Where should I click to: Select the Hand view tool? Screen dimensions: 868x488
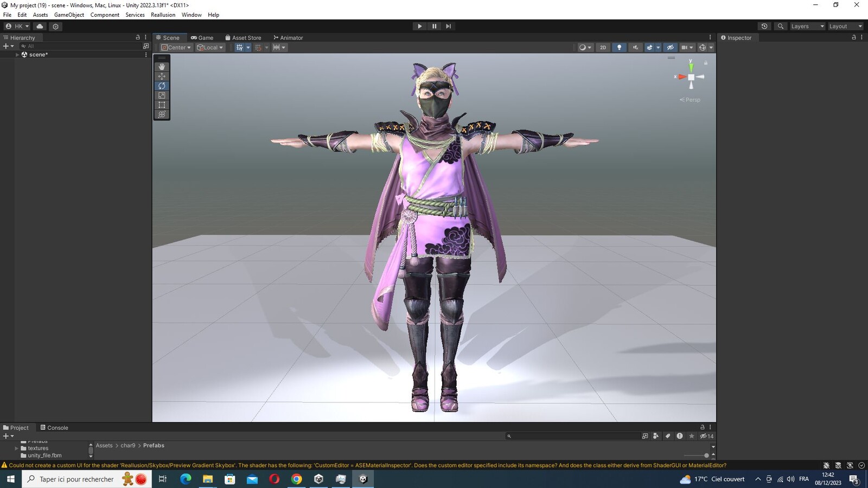162,66
